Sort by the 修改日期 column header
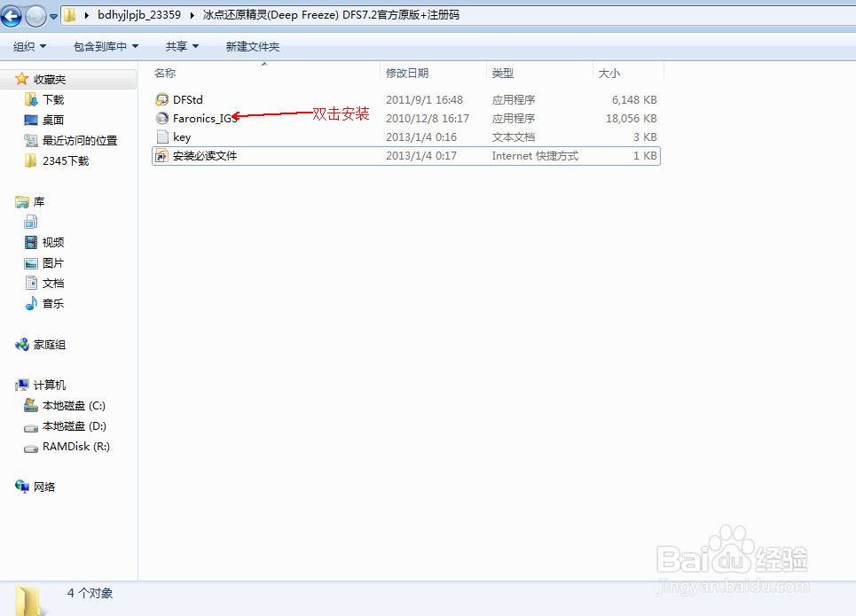 click(x=407, y=73)
